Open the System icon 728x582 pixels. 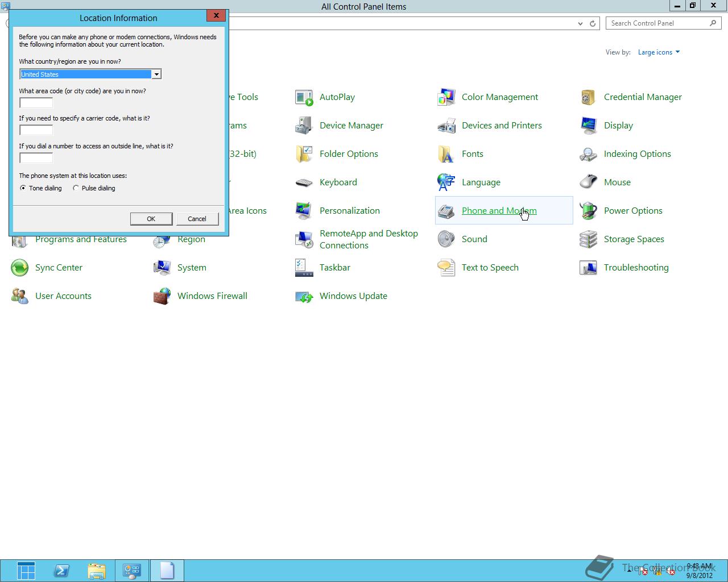pyautogui.click(x=162, y=268)
